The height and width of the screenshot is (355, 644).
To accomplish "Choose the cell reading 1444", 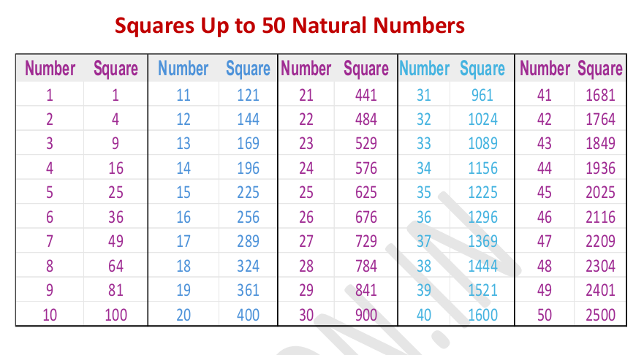I will click(483, 266).
